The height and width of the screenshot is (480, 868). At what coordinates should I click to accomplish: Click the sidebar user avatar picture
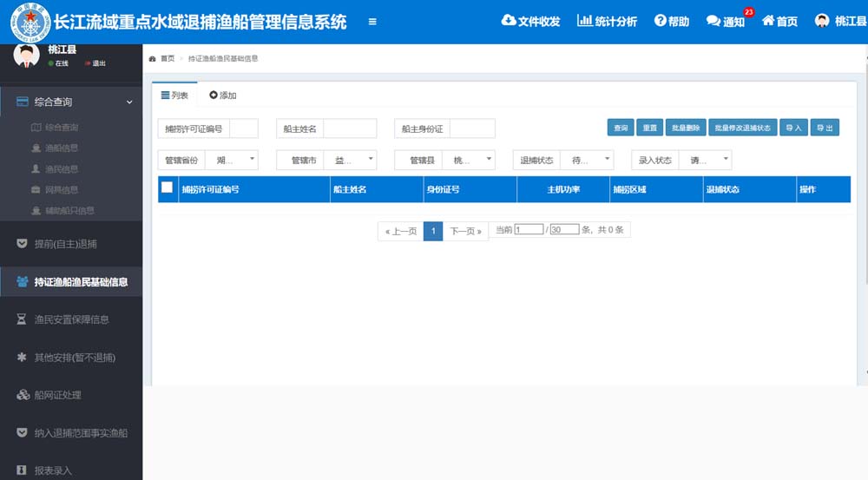point(26,56)
